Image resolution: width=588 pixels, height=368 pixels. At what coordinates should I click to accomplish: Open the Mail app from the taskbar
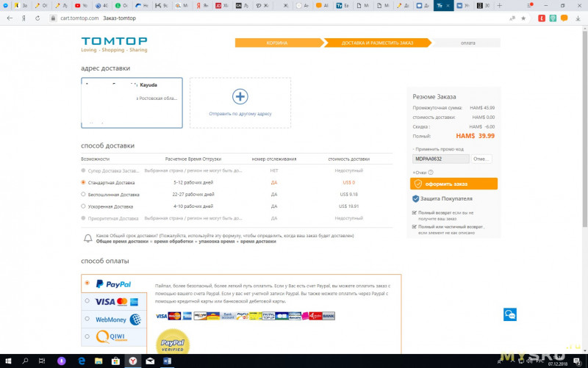coord(150,361)
